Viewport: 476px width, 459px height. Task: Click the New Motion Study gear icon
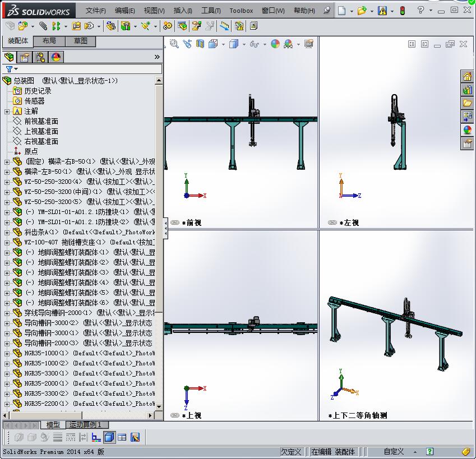pos(167,26)
